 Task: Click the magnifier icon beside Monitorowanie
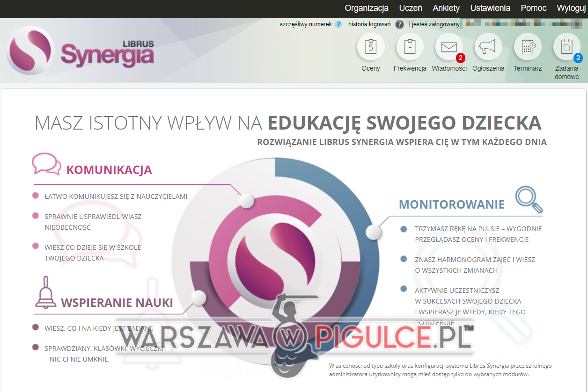coord(529,200)
